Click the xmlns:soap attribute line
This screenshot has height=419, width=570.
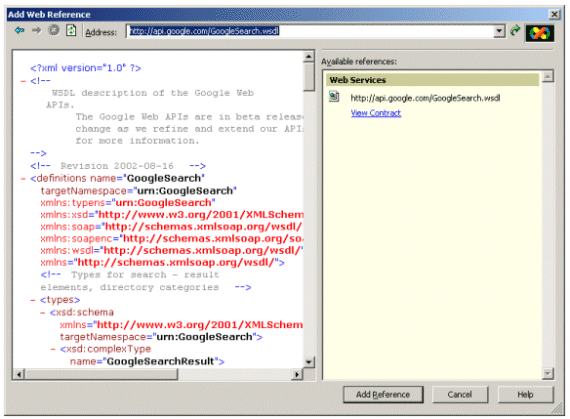[x=171, y=227]
